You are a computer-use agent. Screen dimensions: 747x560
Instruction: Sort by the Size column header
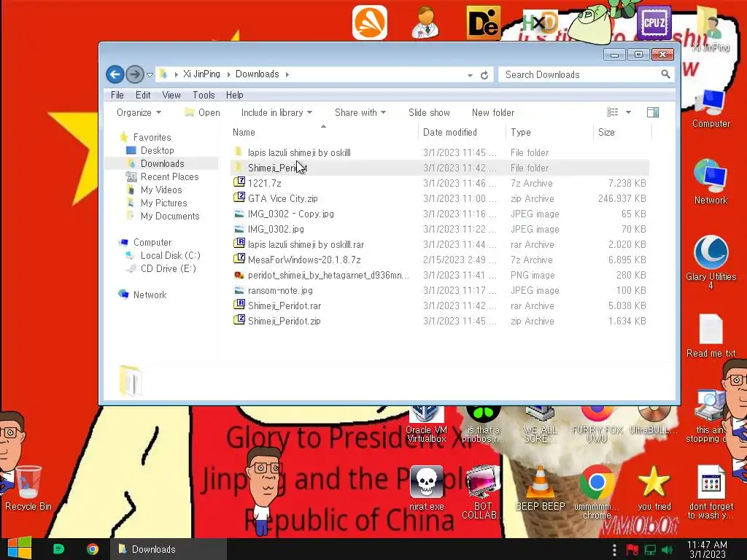point(622,132)
